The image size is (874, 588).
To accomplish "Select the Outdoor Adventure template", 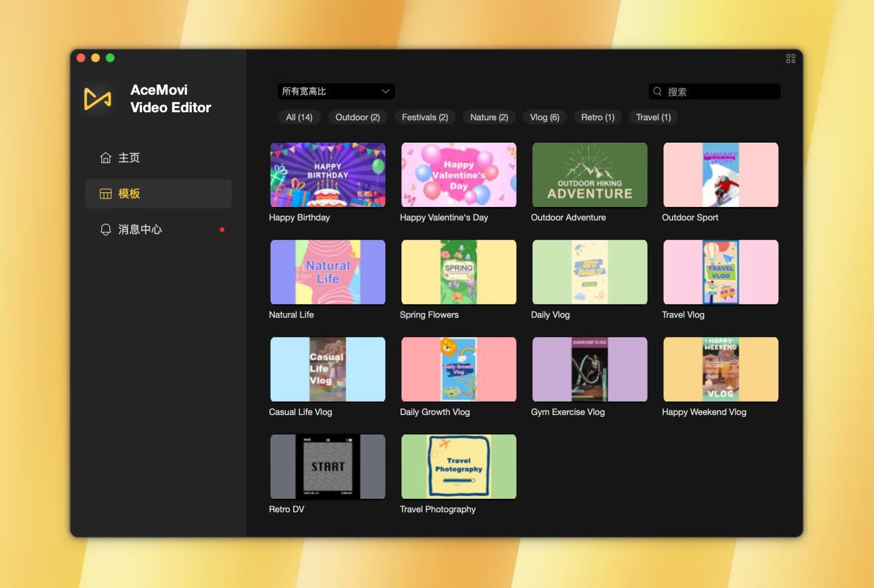I will (x=589, y=175).
